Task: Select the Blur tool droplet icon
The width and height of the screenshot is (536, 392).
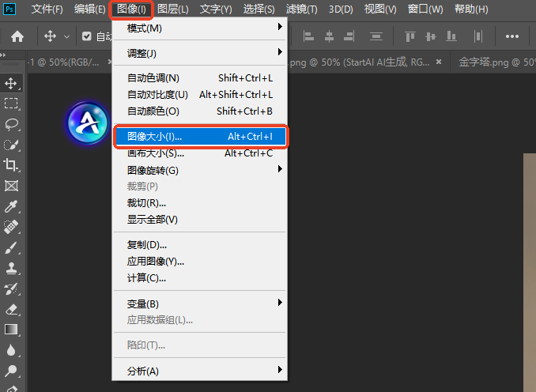Action: pyautogui.click(x=11, y=350)
